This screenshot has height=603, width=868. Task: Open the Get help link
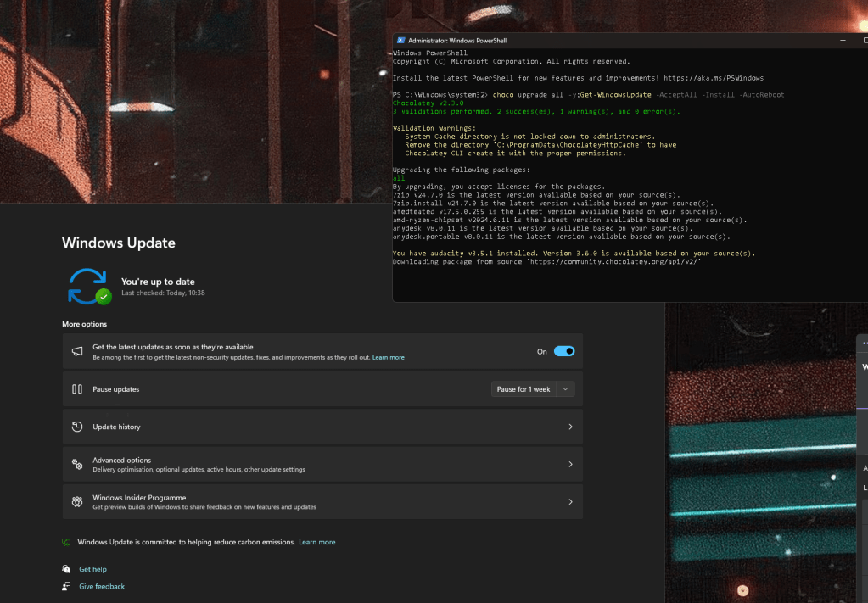point(92,569)
